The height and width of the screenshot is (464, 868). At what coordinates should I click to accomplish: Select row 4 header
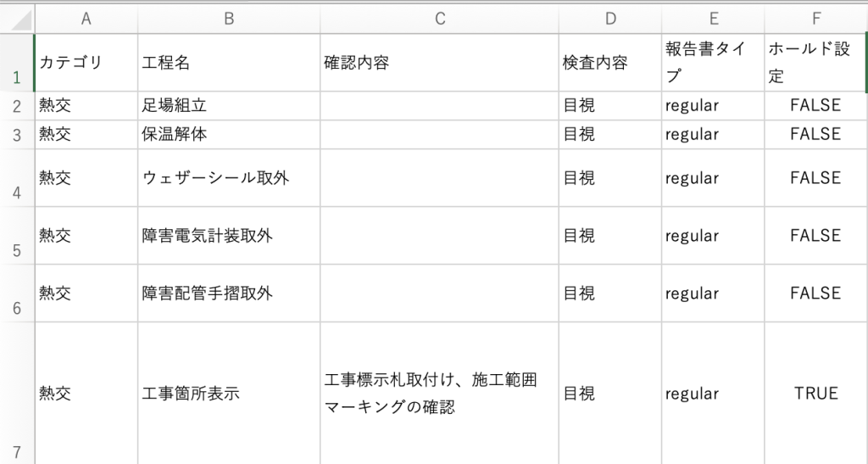tap(17, 178)
